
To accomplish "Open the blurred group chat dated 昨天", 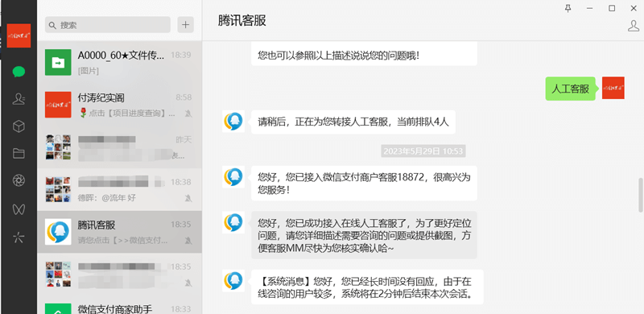I will pos(119,147).
